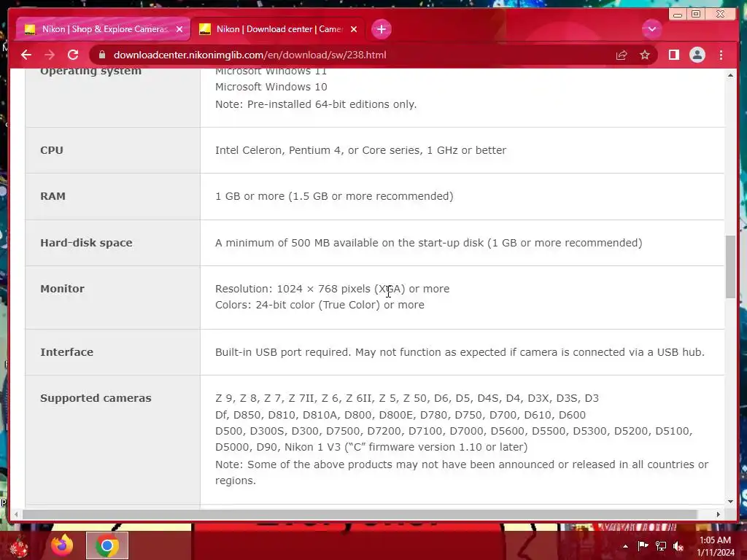This screenshot has width=747, height=560.
Task: Launch Firefox from the taskbar
Action: (x=63, y=545)
